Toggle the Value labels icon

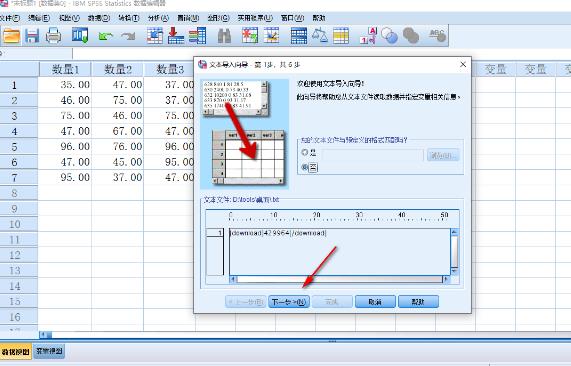point(368,36)
